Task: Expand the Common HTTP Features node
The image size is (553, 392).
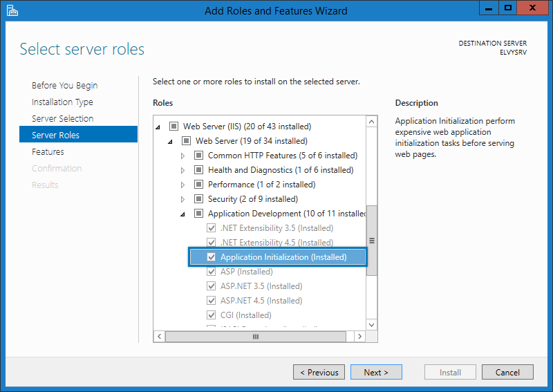Action: coord(183,156)
